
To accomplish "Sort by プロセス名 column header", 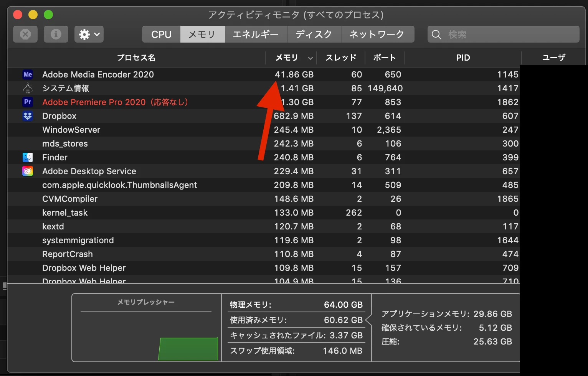I will [x=136, y=58].
